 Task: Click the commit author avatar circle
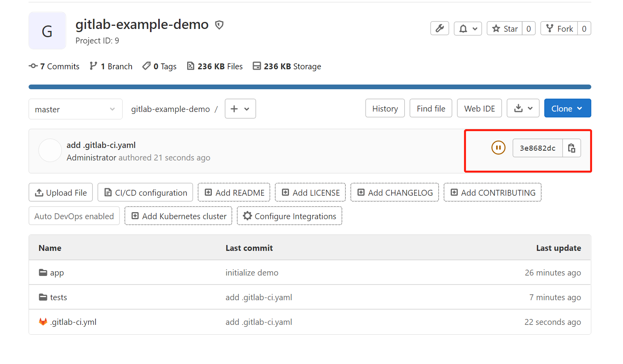[x=50, y=150]
